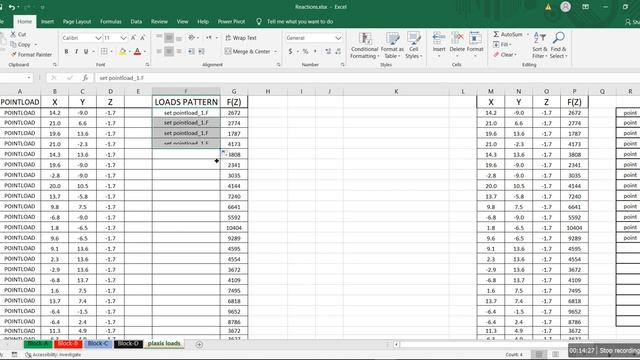Image resolution: width=640 pixels, height=360 pixels.
Task: Open the Fill menu
Action: (502, 44)
